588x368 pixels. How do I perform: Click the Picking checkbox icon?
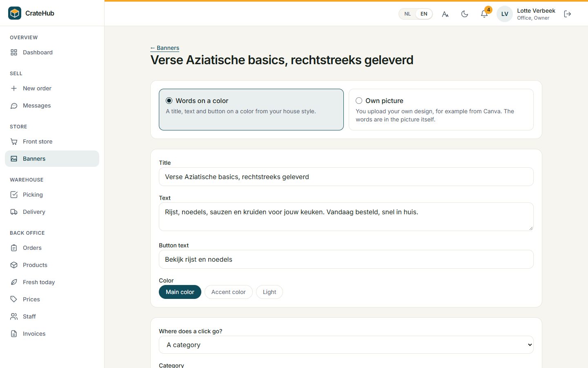point(14,195)
